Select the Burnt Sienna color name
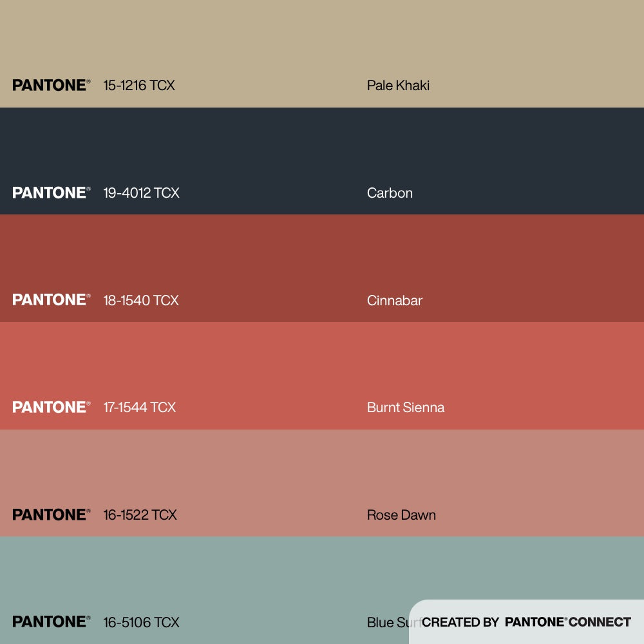The height and width of the screenshot is (644, 644). [x=406, y=408]
